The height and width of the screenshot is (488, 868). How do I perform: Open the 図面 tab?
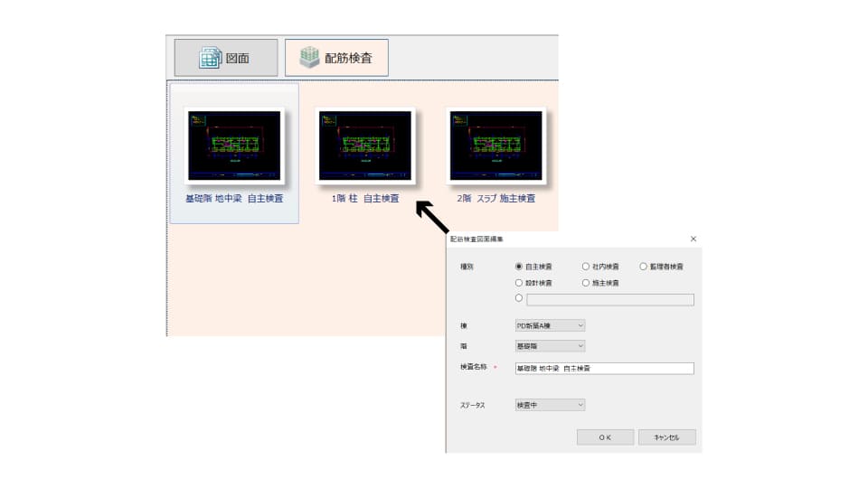226,58
